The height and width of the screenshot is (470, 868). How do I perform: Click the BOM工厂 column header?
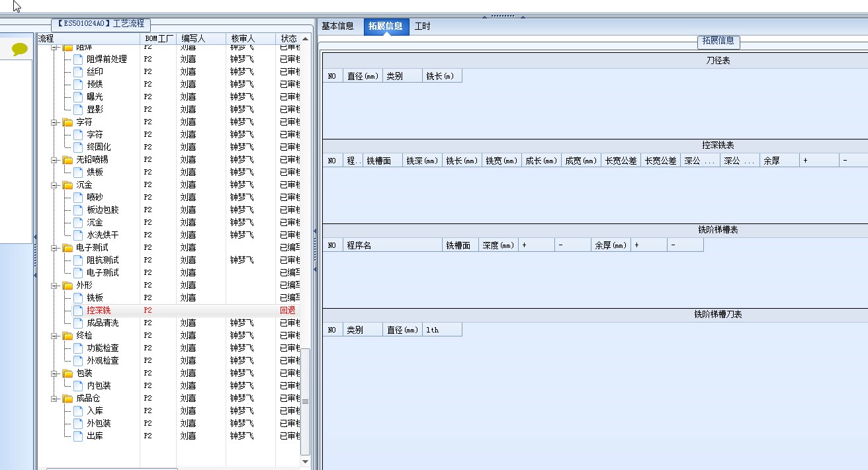(x=158, y=39)
